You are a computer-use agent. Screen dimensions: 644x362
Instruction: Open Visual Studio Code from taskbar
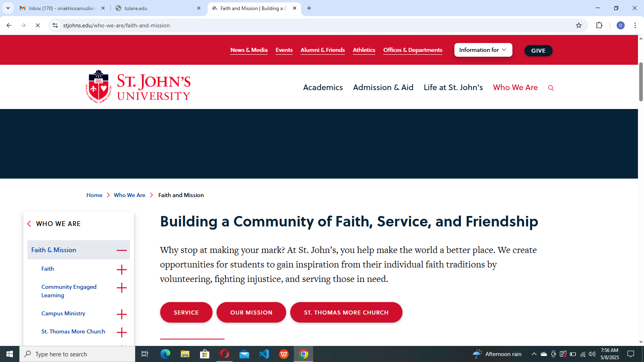click(x=264, y=354)
